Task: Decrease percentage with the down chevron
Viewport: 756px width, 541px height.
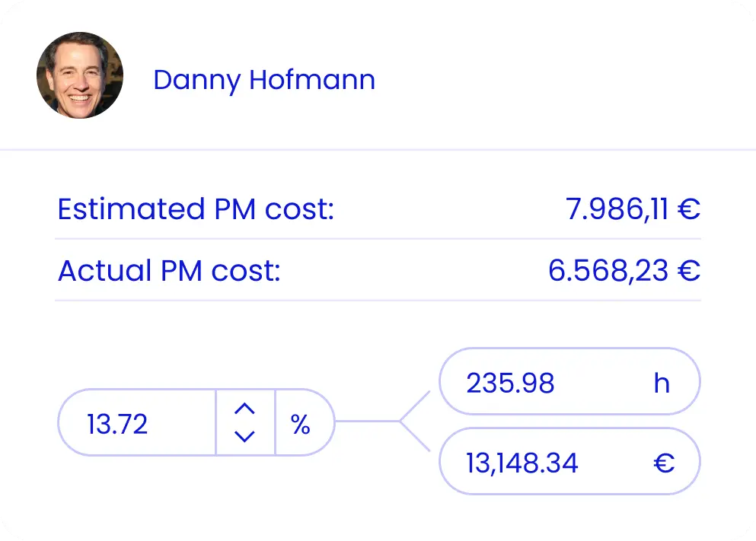Action: click(244, 436)
